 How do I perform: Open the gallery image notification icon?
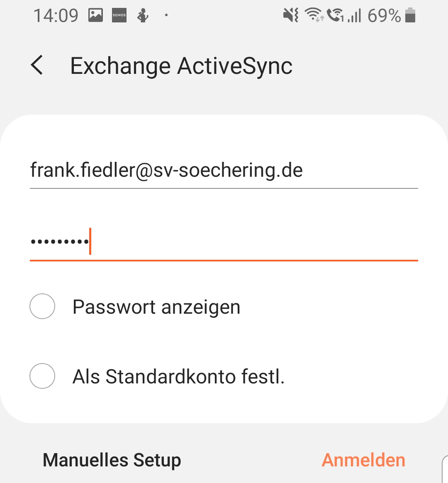tap(95, 15)
